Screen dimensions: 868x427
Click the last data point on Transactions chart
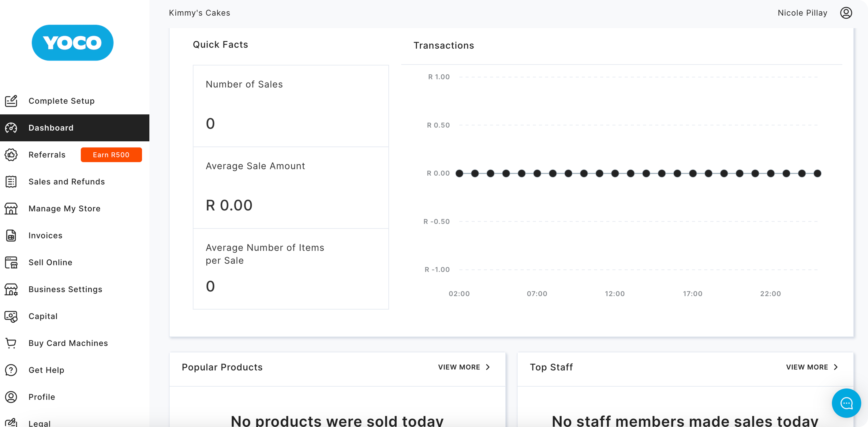point(817,173)
